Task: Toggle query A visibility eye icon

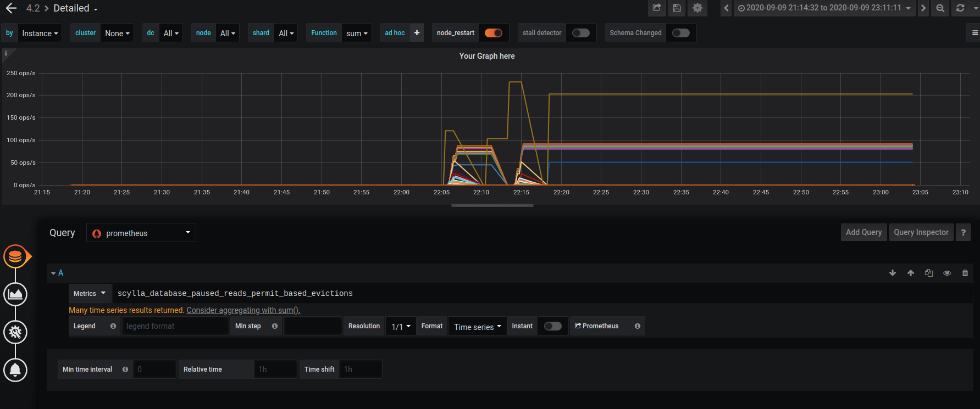Action: point(947,273)
